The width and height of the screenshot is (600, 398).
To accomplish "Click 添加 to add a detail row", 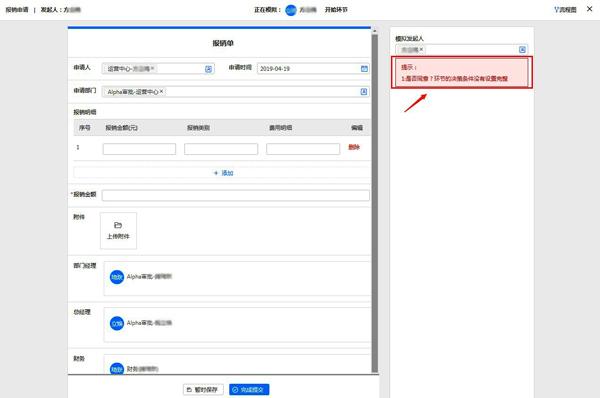I will pyautogui.click(x=223, y=173).
